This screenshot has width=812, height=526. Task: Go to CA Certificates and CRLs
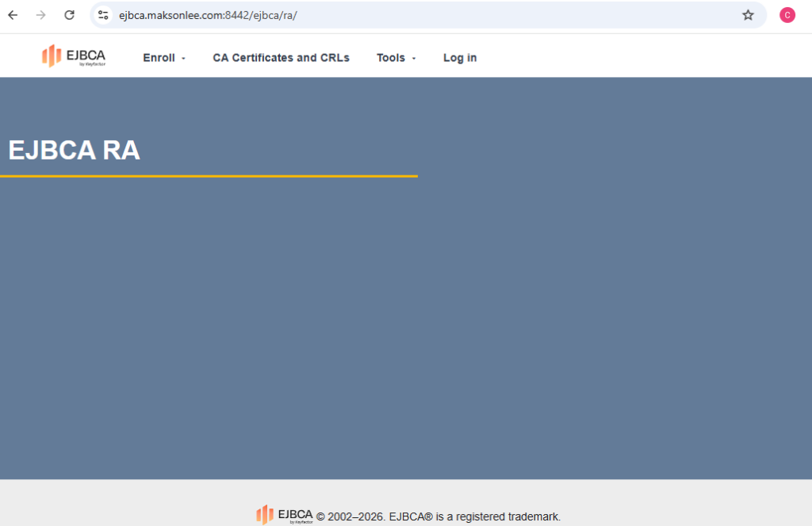281,58
